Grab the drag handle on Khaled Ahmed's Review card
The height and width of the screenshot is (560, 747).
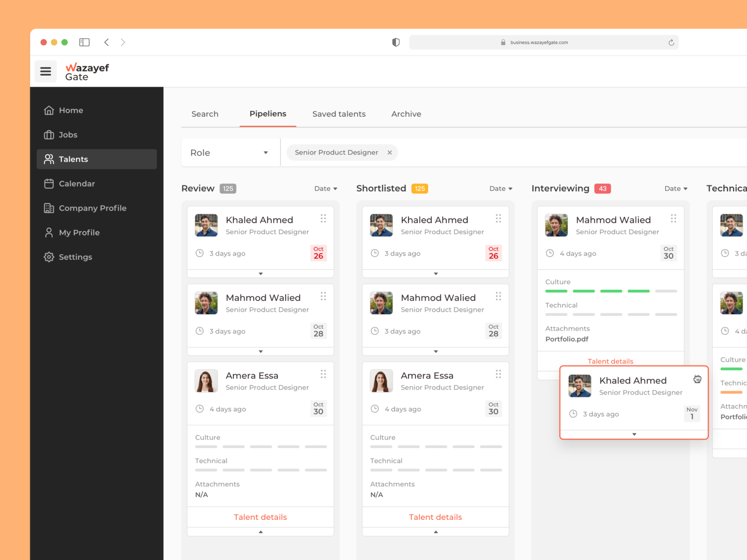click(323, 219)
